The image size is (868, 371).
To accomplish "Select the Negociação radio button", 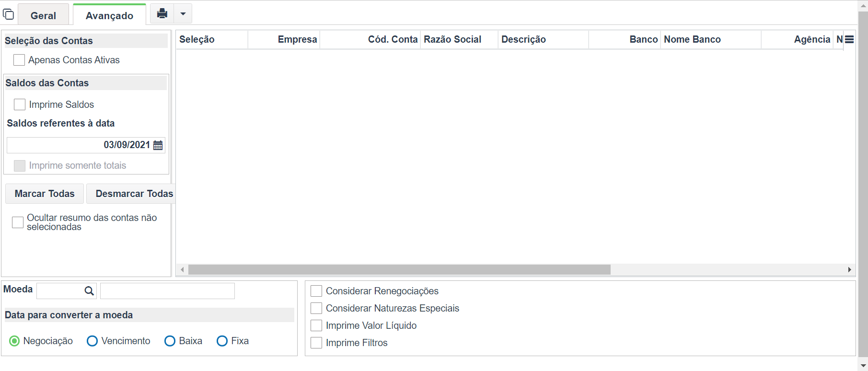I will tap(14, 341).
